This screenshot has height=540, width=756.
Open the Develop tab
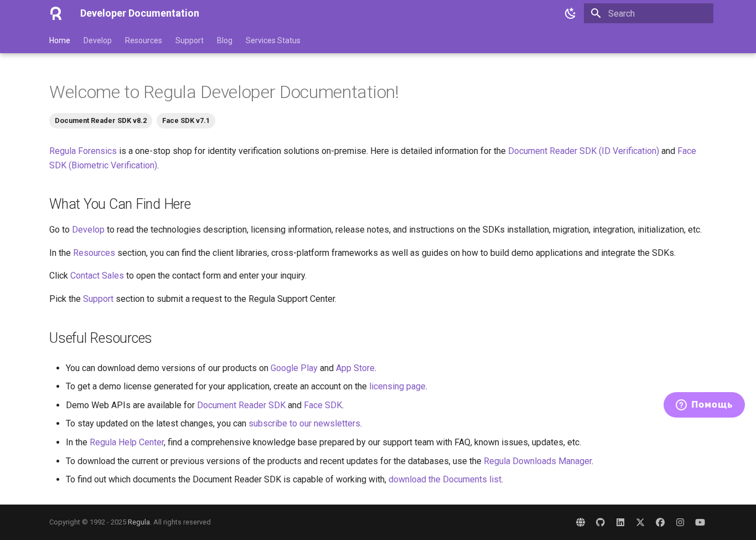pos(97,40)
